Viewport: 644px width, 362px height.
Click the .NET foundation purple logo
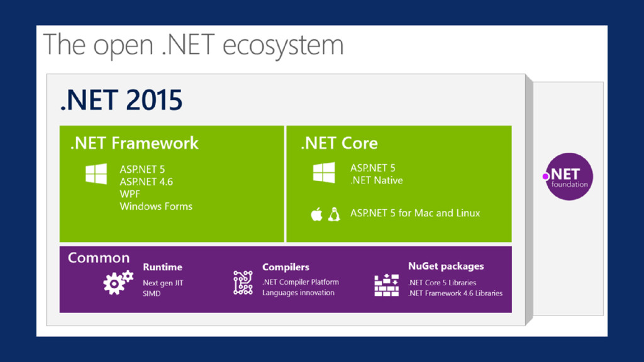(569, 177)
